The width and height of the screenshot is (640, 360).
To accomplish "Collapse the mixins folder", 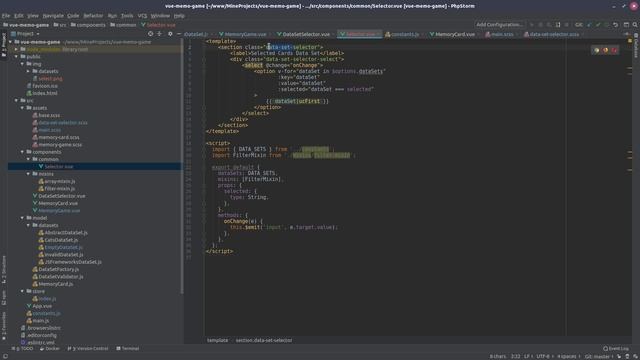I will (x=29, y=174).
